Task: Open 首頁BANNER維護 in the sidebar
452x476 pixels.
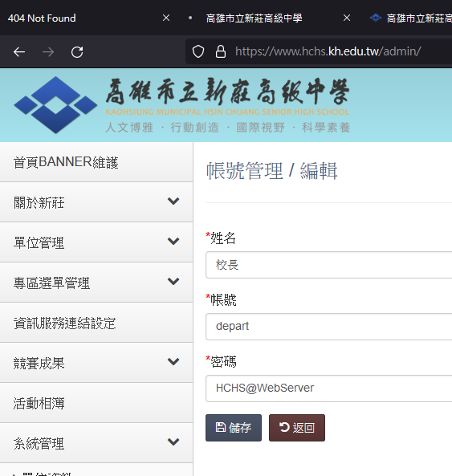Action: click(x=96, y=162)
